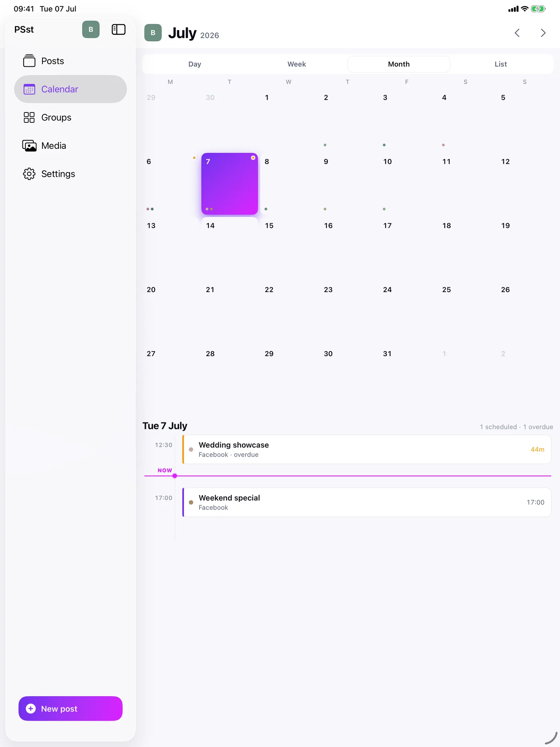Switch to the List view tab
Image resolution: width=560 pixels, height=747 pixels.
point(501,64)
